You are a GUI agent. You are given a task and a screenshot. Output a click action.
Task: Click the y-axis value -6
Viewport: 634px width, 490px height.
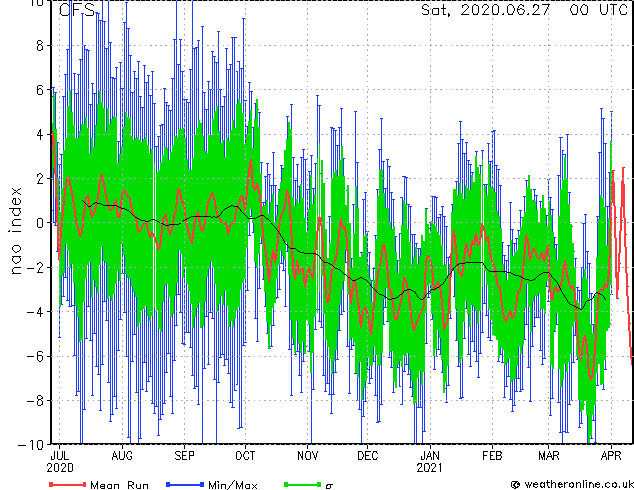35,356
